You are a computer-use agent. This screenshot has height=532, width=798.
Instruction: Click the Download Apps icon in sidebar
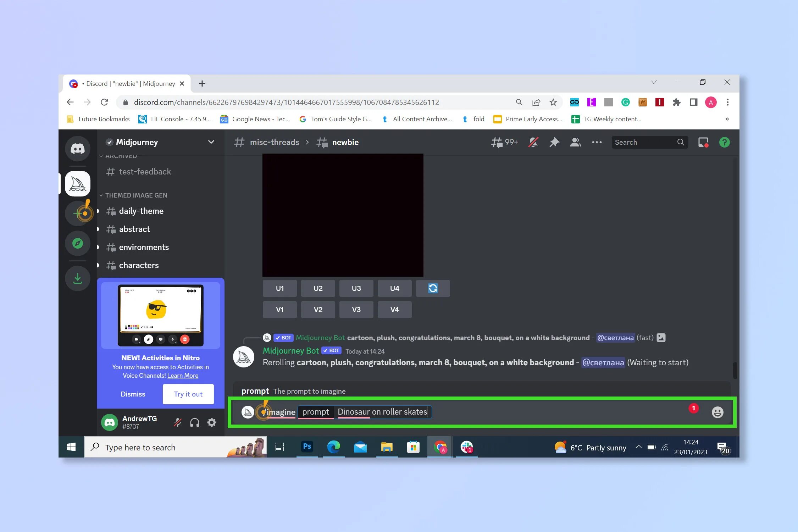tap(77, 278)
